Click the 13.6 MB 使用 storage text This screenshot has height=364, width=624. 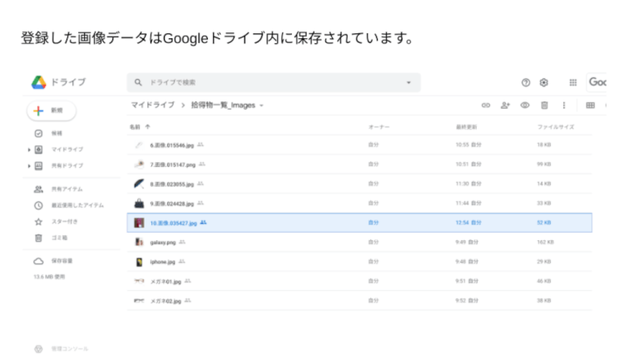(49, 277)
